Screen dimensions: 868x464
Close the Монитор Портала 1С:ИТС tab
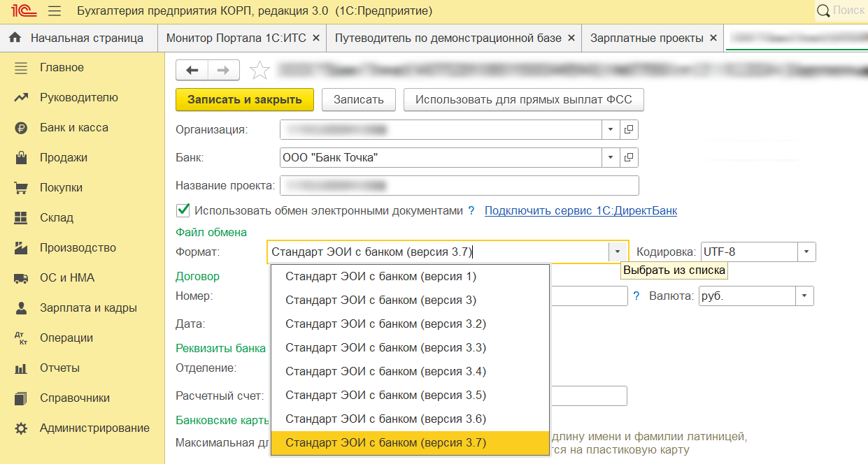(316, 38)
